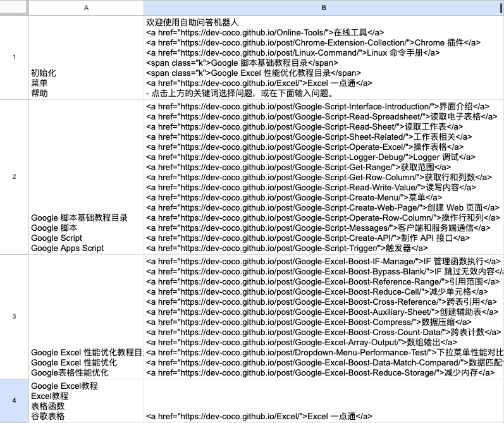
Task: Select row 3 header
Action: (14, 317)
